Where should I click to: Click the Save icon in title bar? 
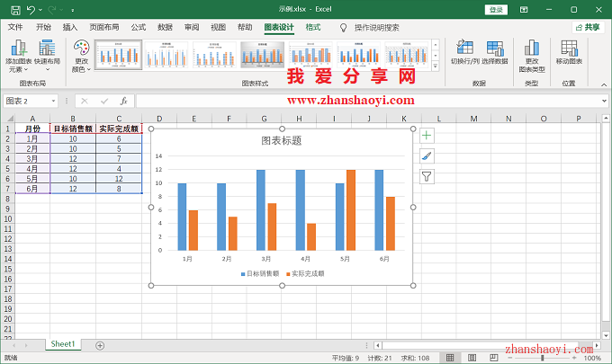pyautogui.click(x=15, y=10)
